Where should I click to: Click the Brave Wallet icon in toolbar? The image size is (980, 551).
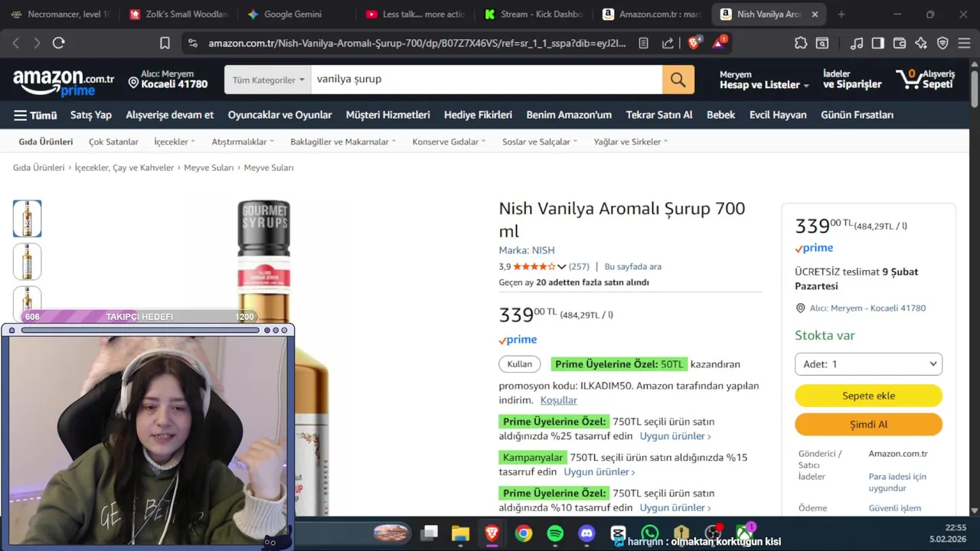click(900, 43)
